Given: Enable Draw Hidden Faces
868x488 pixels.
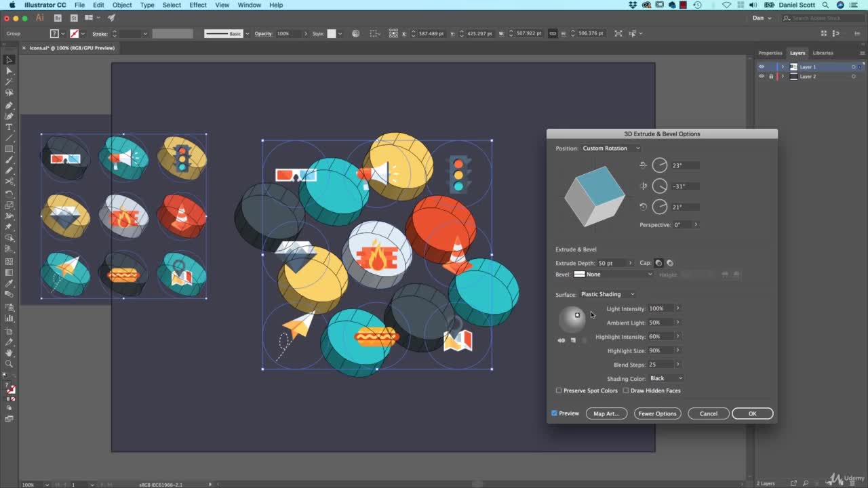Looking at the screenshot, I should [x=626, y=390].
